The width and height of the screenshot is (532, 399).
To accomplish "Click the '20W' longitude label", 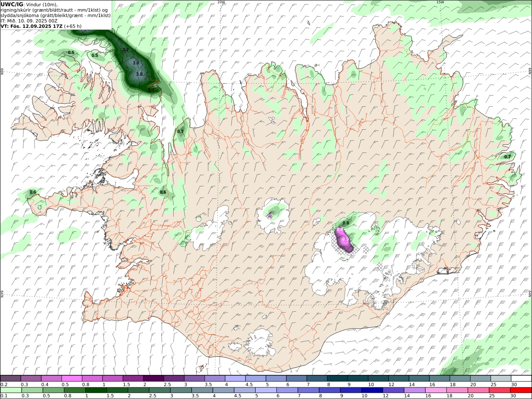I will 221,2.
